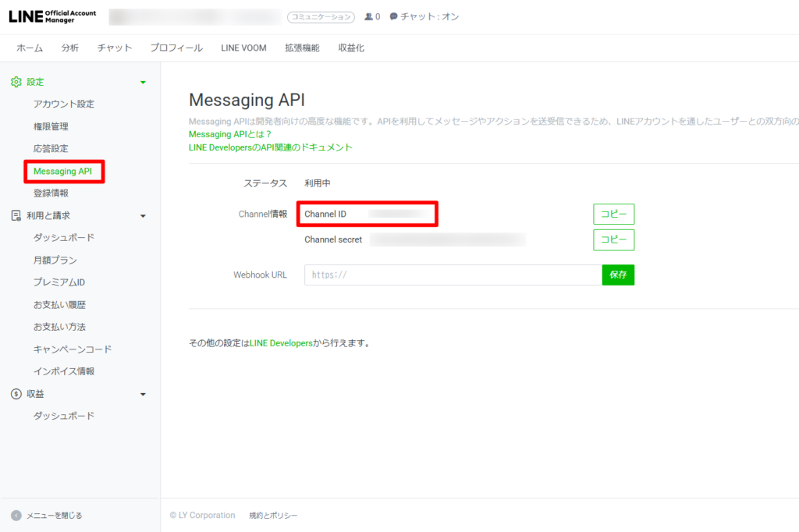Open the 規約とポリシー link
This screenshot has height=532, width=799.
tap(273, 515)
